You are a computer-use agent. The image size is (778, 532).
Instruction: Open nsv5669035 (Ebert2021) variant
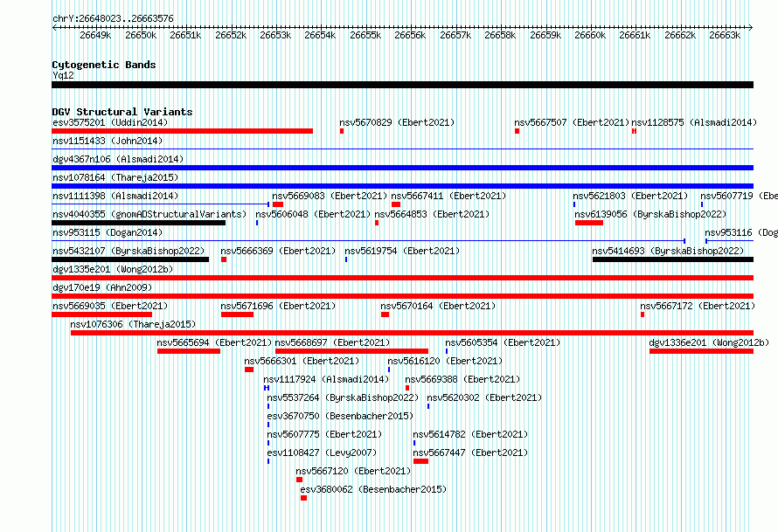(x=110, y=306)
